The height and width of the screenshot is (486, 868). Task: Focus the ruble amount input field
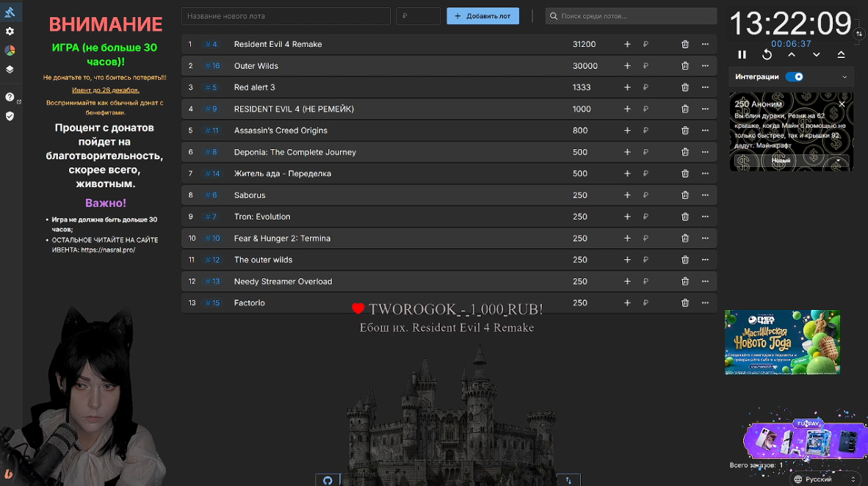coord(418,16)
